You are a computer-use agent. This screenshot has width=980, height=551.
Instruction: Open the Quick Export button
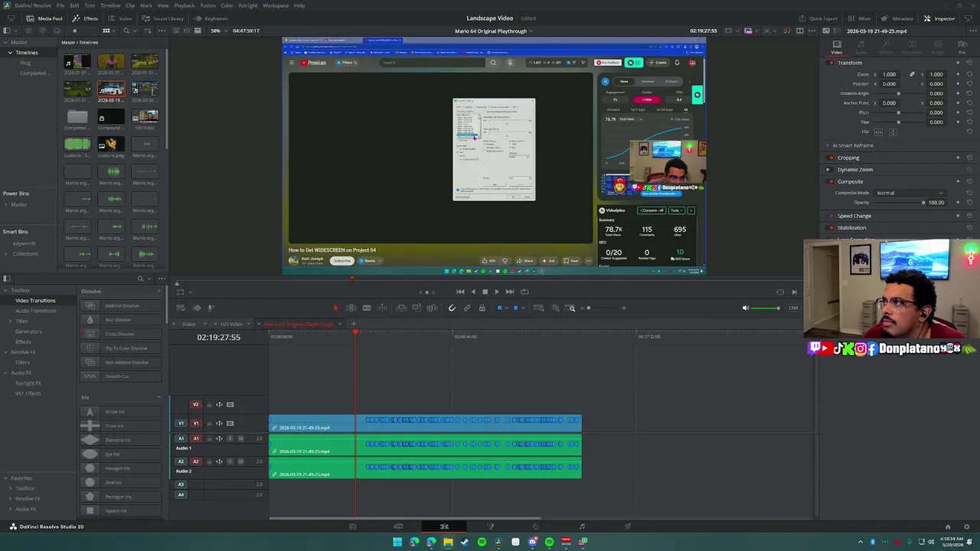[818, 18]
